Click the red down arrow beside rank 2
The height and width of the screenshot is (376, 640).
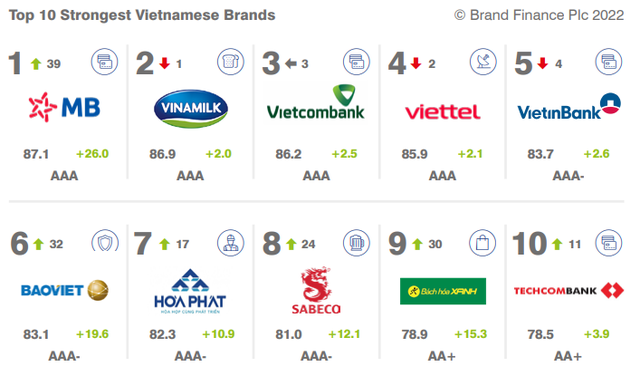click(164, 63)
